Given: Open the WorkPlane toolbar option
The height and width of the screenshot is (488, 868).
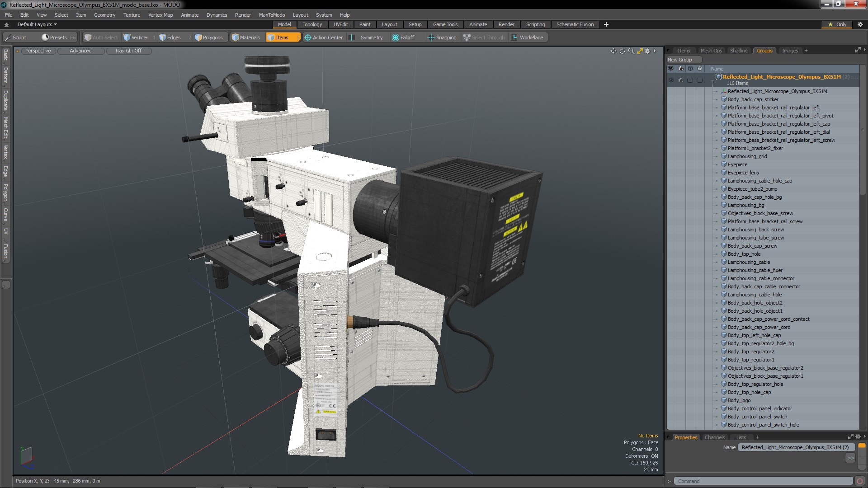Looking at the screenshot, I should [527, 38].
